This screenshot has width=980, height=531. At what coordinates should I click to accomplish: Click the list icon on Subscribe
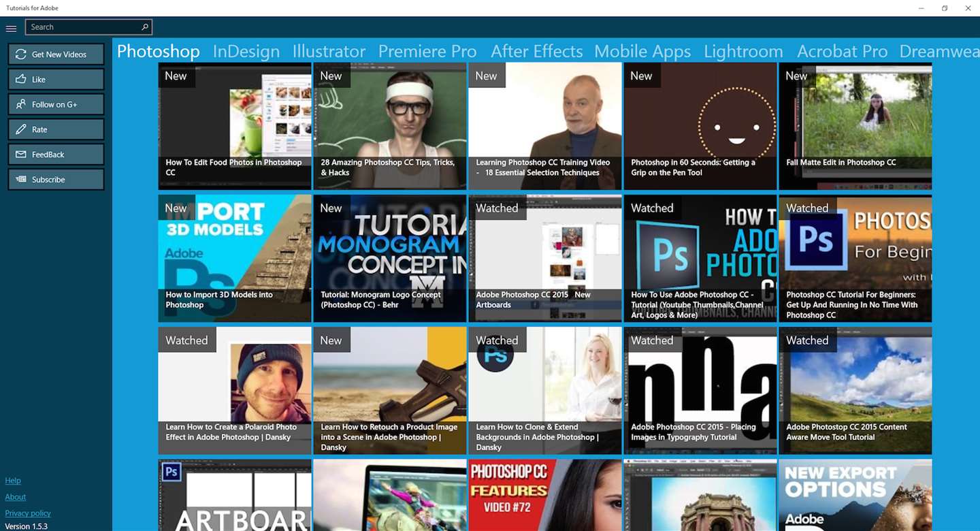point(20,180)
